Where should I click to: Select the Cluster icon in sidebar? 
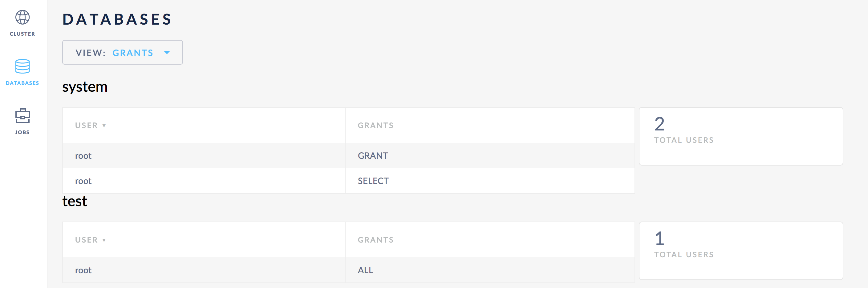pos(22,17)
